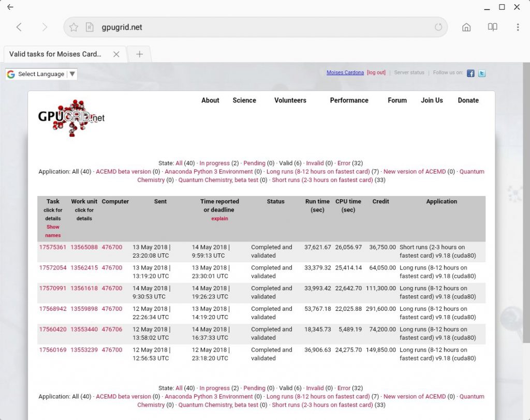530x420 pixels.
Task: Reload the page with the refresh icon
Action: click(438, 27)
